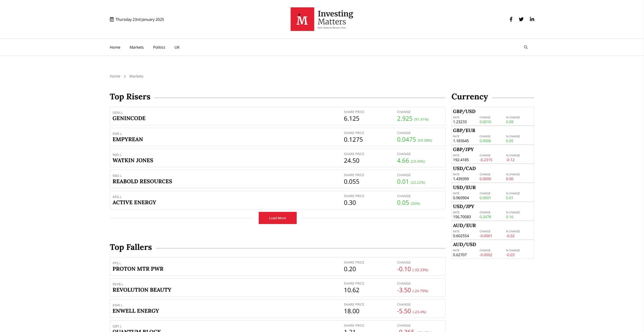Open the Politics menu item
Viewport: 644px width, 332px height.
[x=159, y=48]
